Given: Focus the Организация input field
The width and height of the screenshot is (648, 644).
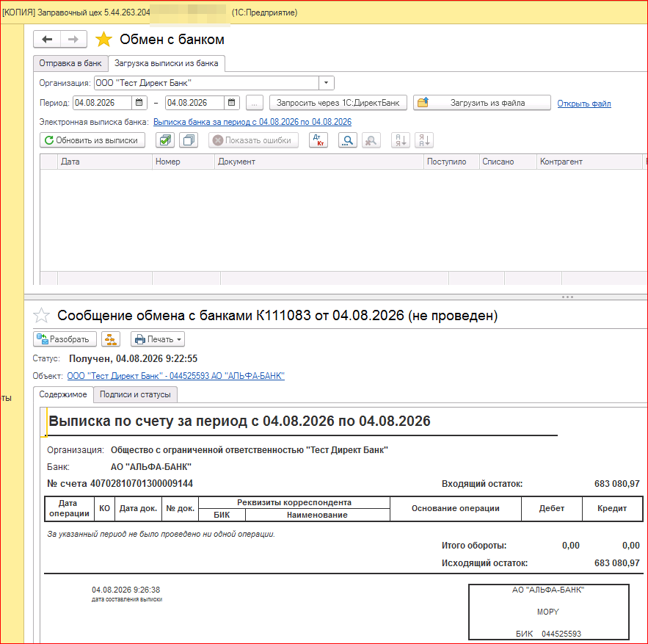Looking at the screenshot, I should click(207, 83).
